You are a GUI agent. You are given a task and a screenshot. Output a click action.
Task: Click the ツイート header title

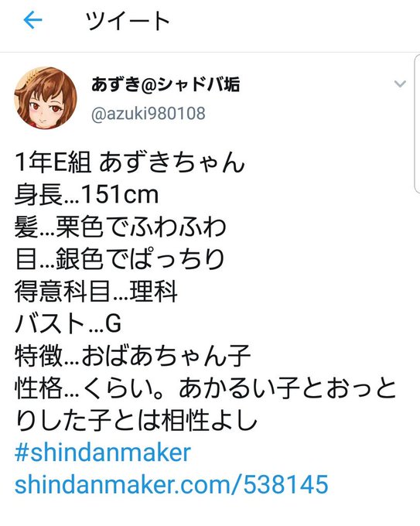(128, 20)
